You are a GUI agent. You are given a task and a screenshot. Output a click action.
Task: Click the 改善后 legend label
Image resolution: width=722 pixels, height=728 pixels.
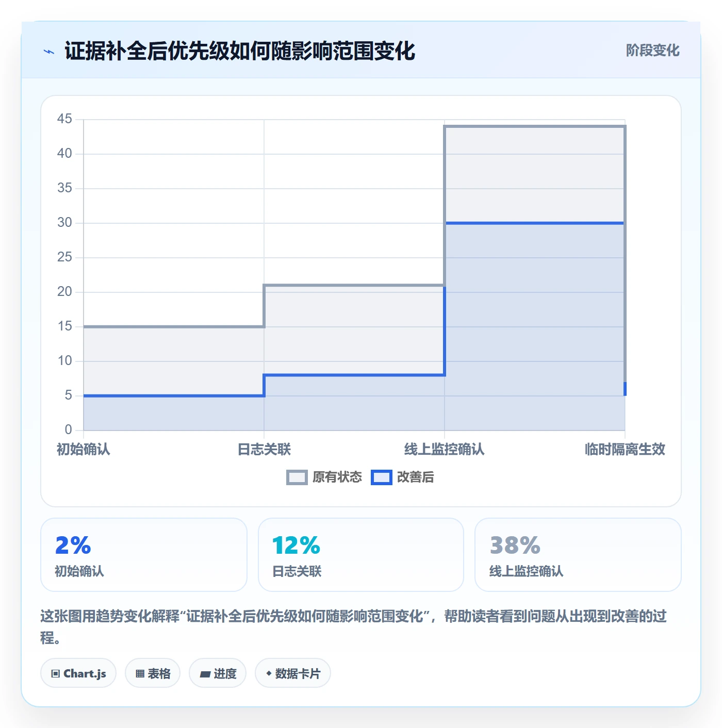tap(415, 477)
